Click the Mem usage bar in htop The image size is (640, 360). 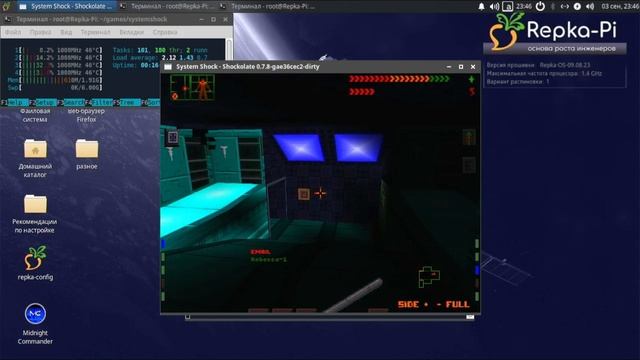tap(55, 80)
